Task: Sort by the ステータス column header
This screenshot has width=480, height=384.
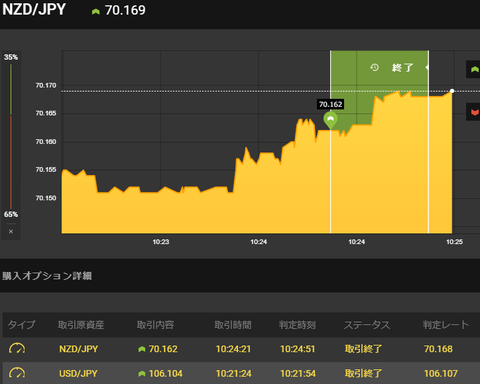Action: click(x=367, y=325)
